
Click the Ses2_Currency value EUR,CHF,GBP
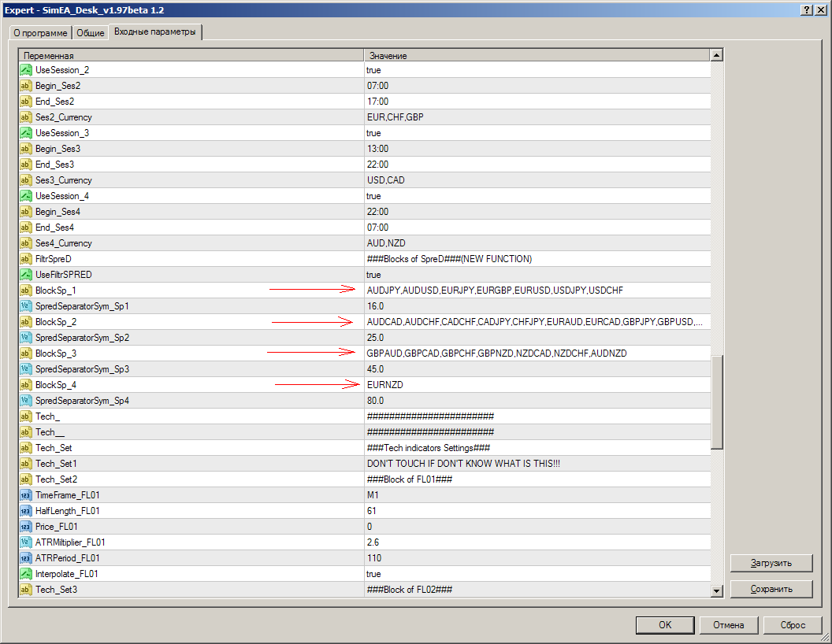[396, 117]
